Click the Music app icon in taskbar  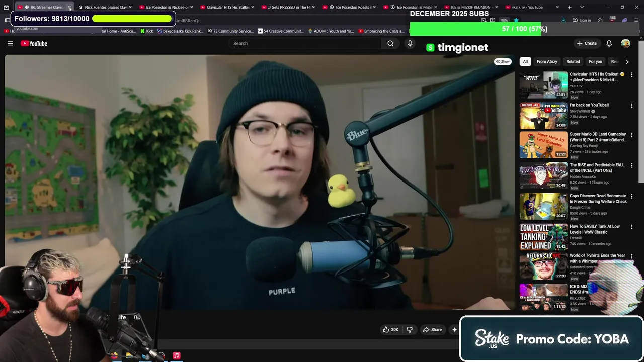tap(176, 355)
